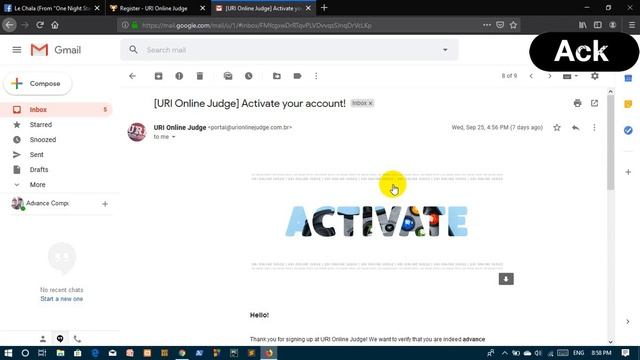640x360 pixels.
Task: Open Windows notification center
Action: coord(625,353)
